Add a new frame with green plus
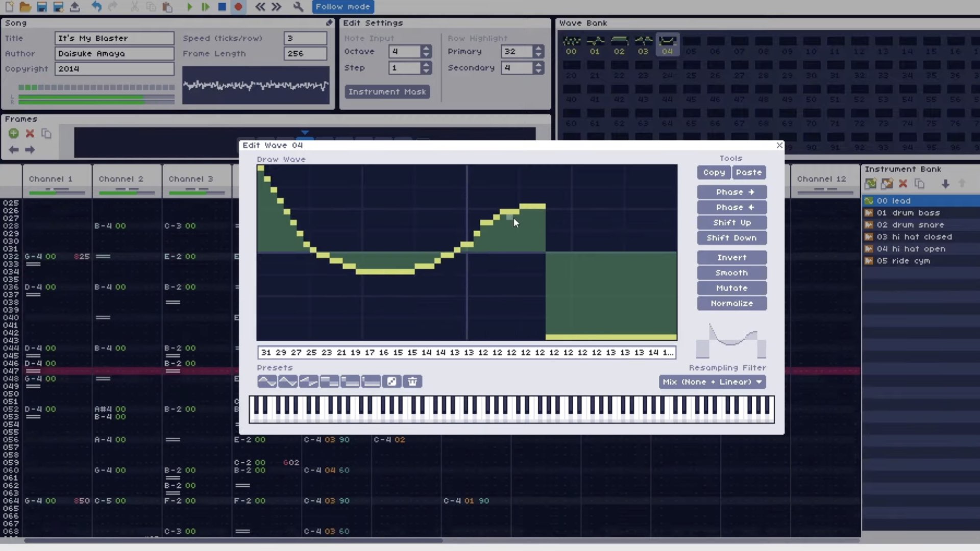Viewport: 980px width, 551px height. [x=14, y=134]
